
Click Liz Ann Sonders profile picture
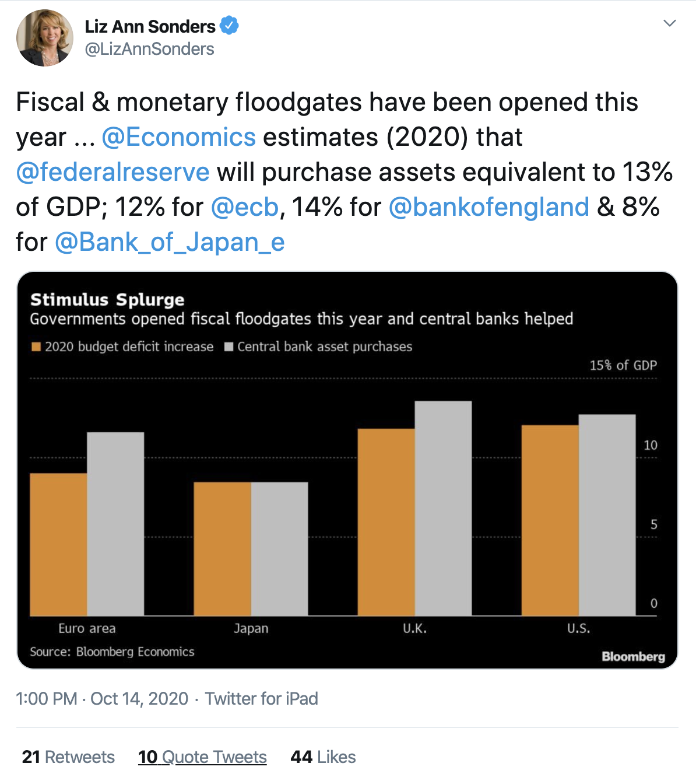(45, 38)
